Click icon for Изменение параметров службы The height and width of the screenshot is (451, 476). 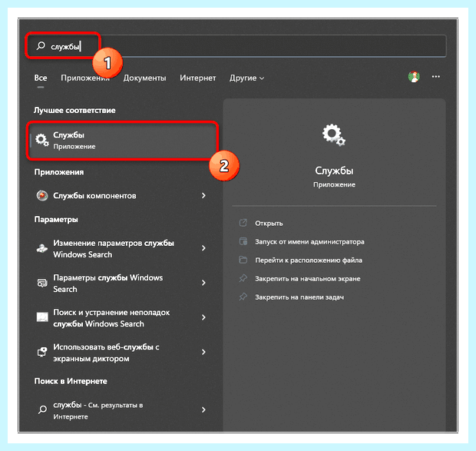point(42,248)
